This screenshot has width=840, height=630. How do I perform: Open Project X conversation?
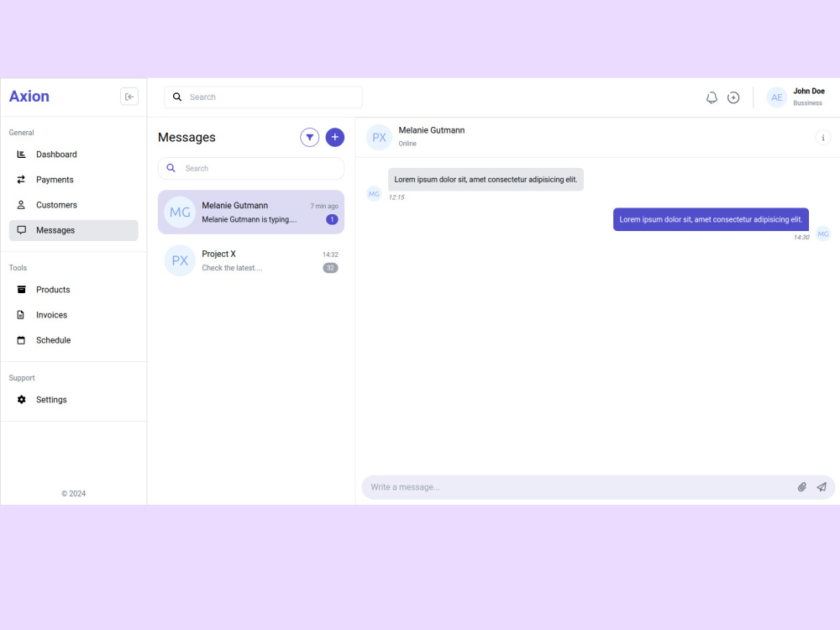(x=250, y=260)
